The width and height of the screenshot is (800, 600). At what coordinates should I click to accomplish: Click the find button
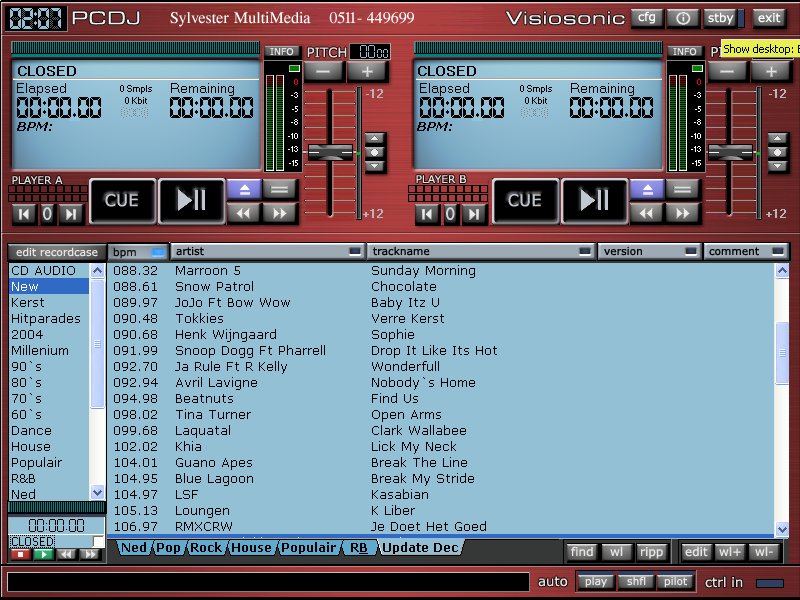pos(582,552)
